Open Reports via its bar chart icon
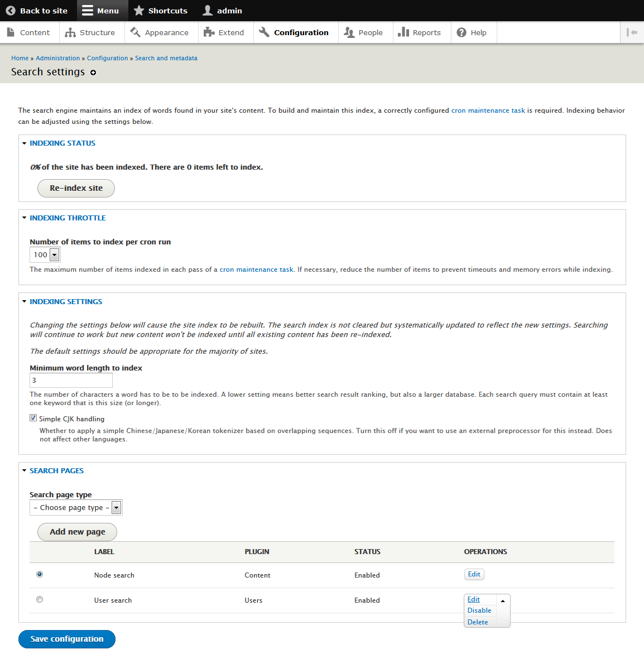Screen dimensions: 644x654 pos(403,32)
